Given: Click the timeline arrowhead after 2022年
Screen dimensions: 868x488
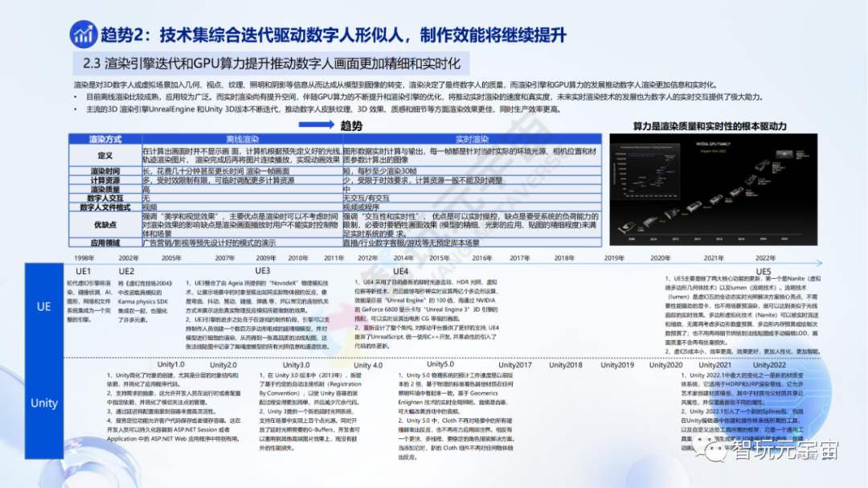Looking at the screenshot, I should pos(819,263).
